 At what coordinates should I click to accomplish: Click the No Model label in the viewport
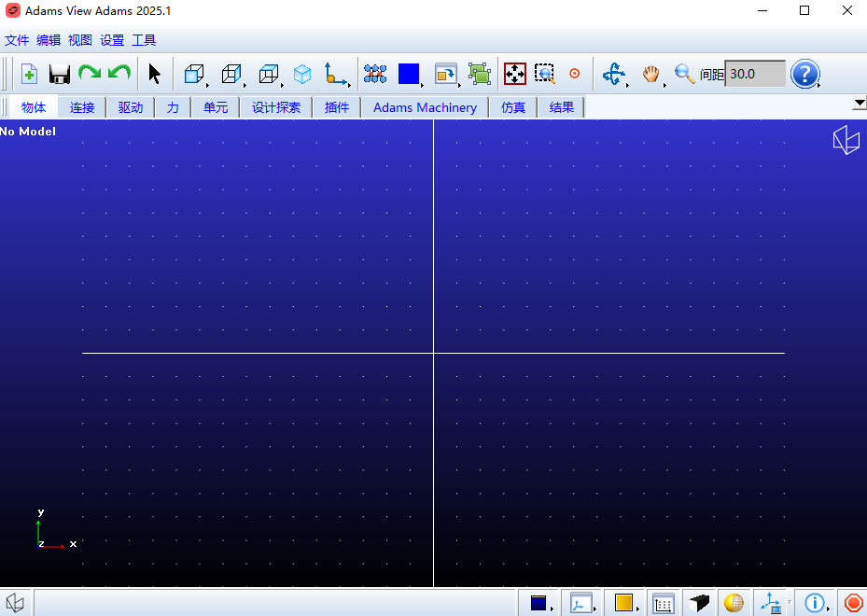28,131
